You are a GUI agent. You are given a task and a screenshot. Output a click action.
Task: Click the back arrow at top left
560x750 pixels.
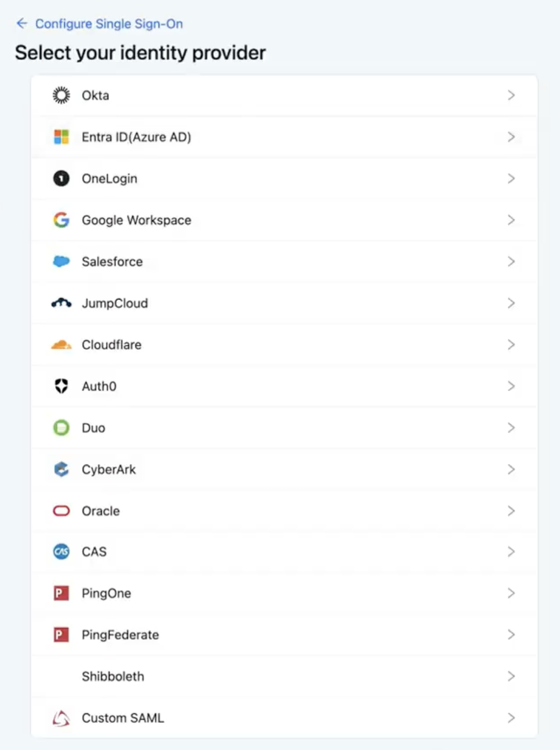22,23
